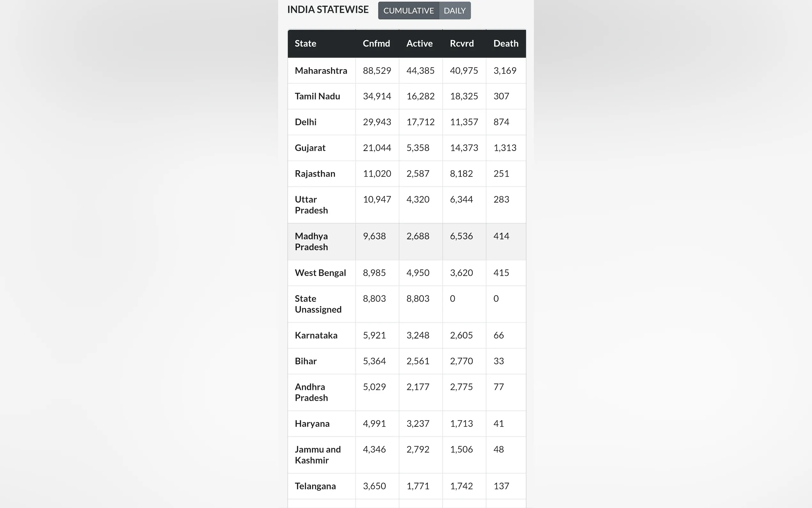Open the Rajasthan row
This screenshot has height=508, width=812.
point(315,174)
